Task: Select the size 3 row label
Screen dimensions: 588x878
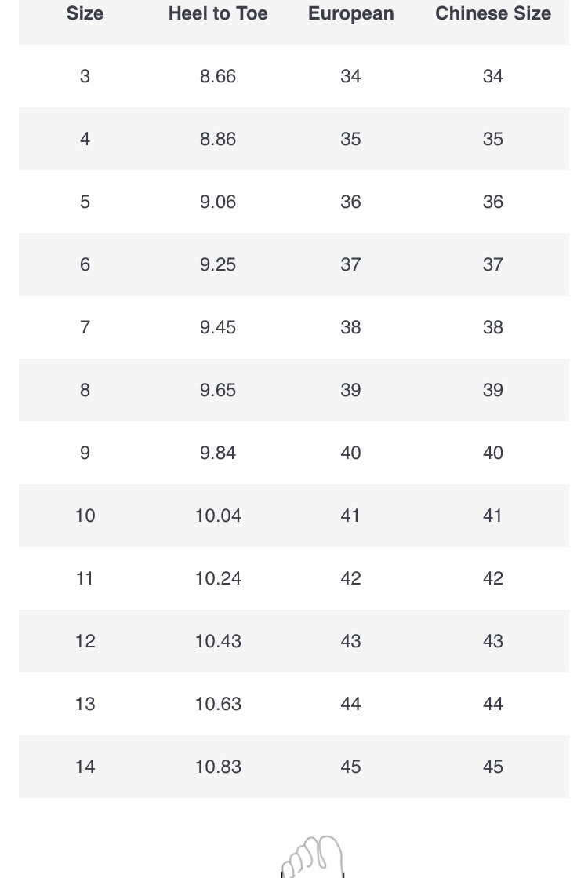Action: pos(85,76)
